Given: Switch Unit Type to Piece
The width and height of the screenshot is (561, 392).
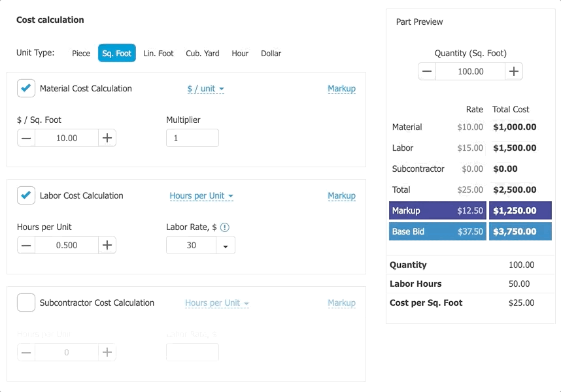Looking at the screenshot, I should [81, 53].
